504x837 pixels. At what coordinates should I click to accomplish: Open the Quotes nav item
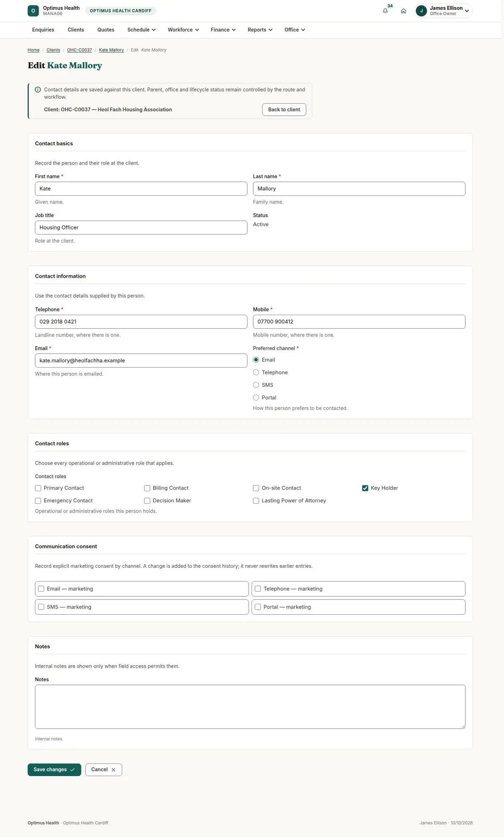pyautogui.click(x=106, y=30)
